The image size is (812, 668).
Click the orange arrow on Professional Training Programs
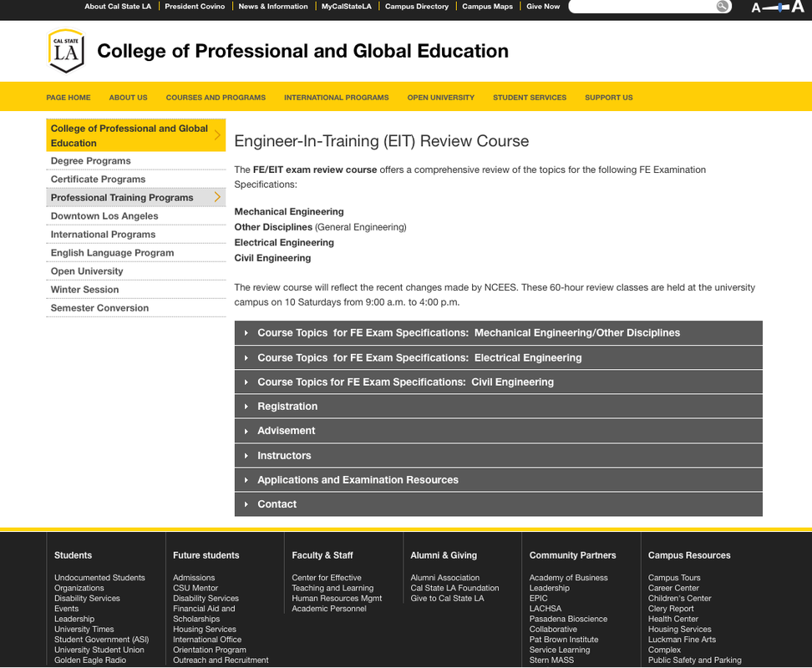(219, 197)
